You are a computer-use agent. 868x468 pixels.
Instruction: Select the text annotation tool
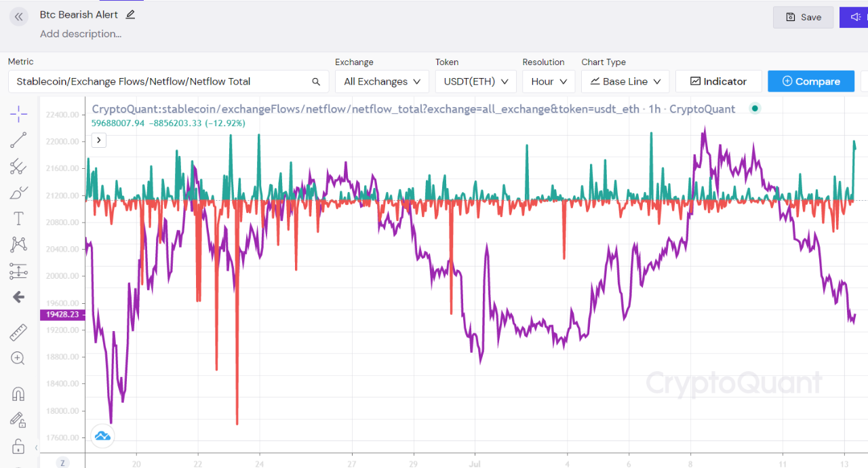[x=18, y=218]
